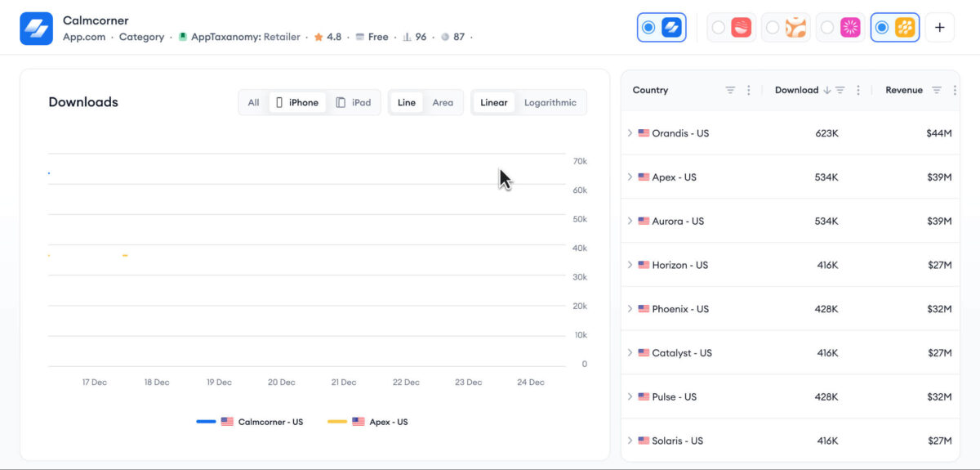Open filter icon in Country column
This screenshot has height=470, width=980.
pyautogui.click(x=730, y=90)
